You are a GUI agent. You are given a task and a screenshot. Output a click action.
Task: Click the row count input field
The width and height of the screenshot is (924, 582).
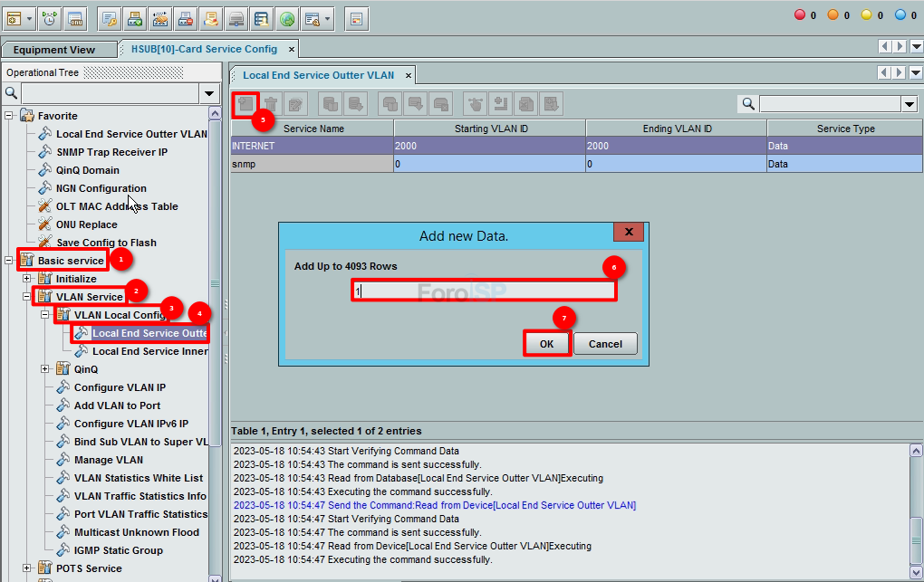(x=484, y=291)
